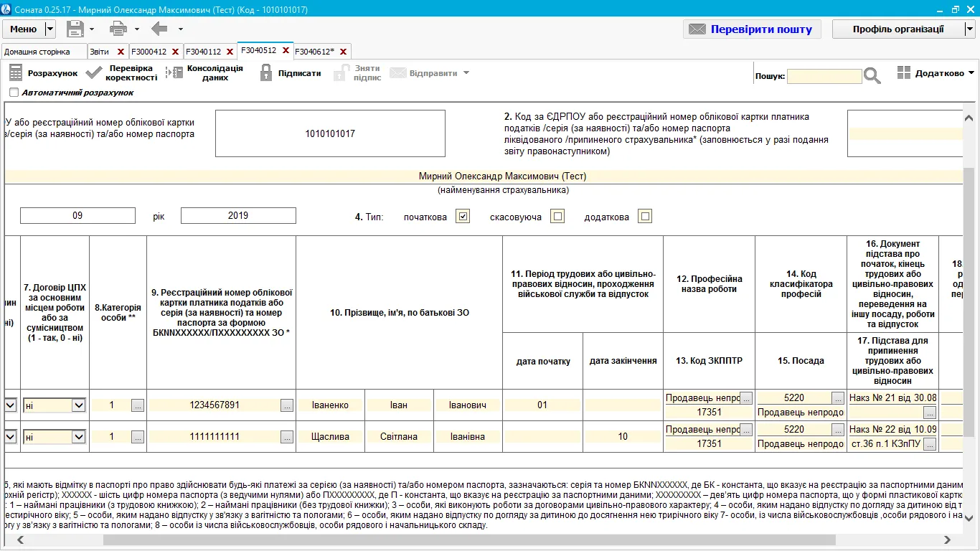
Task: Switch to the F3000412 tab
Action: [149, 52]
